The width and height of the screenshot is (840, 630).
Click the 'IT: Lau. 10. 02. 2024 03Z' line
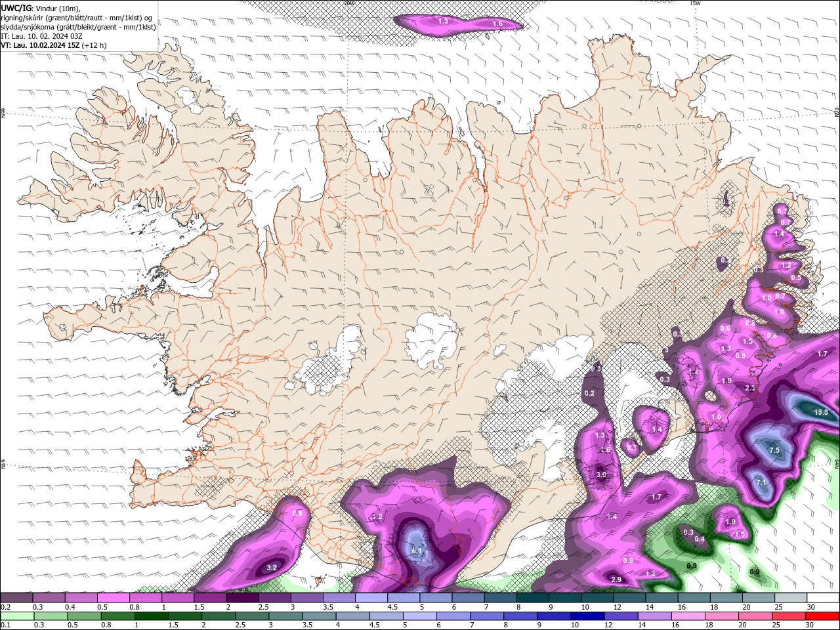coord(41,36)
